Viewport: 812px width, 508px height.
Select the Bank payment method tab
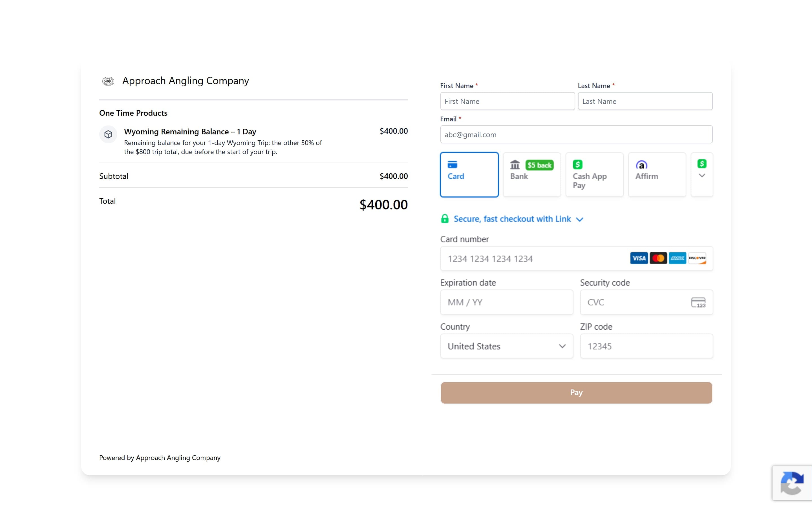point(532,175)
